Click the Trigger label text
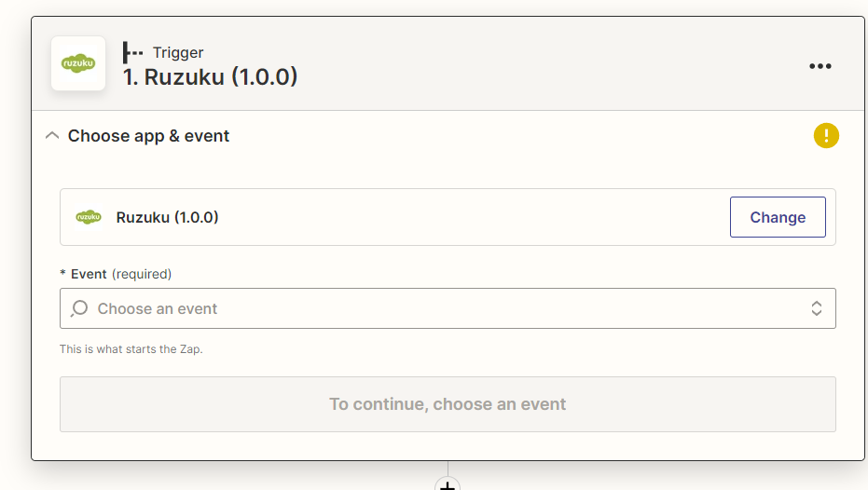The height and width of the screenshot is (490, 868). (178, 53)
